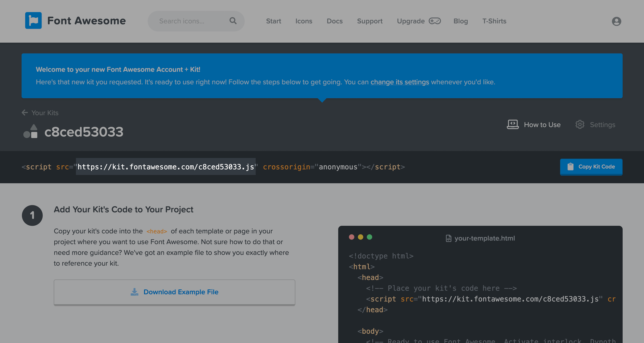Click the orange <head> tag in instructions
This screenshot has width=644, height=343.
157,231
